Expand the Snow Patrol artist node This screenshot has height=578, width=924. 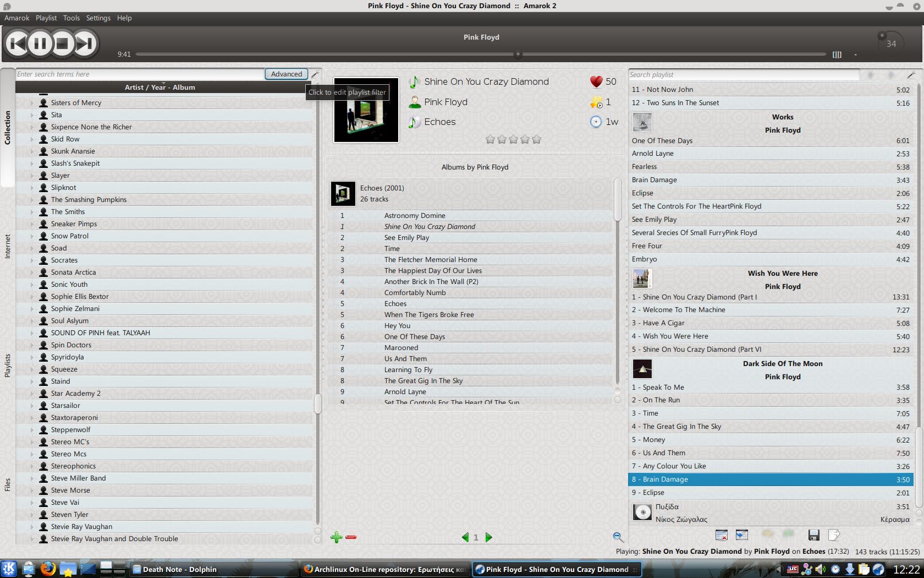coord(31,236)
